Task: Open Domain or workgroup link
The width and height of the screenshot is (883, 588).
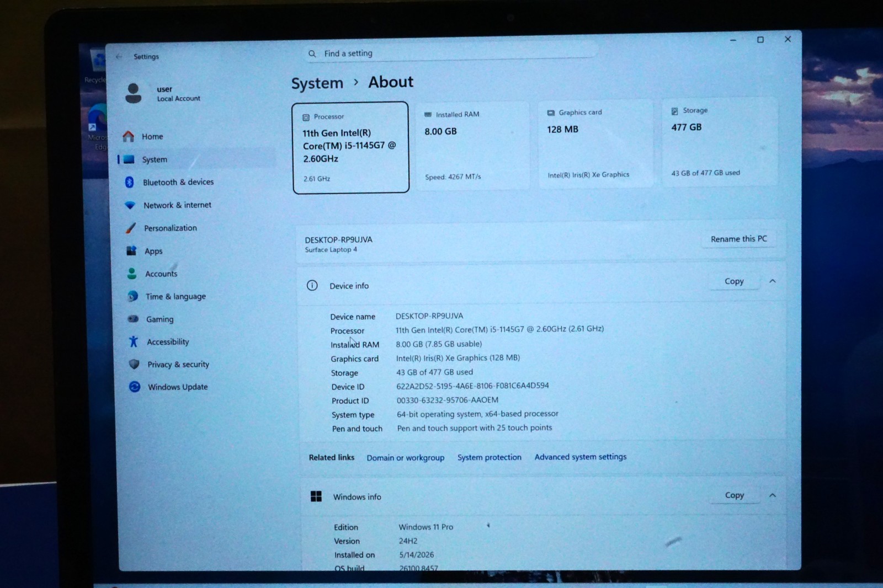Action: tap(406, 458)
